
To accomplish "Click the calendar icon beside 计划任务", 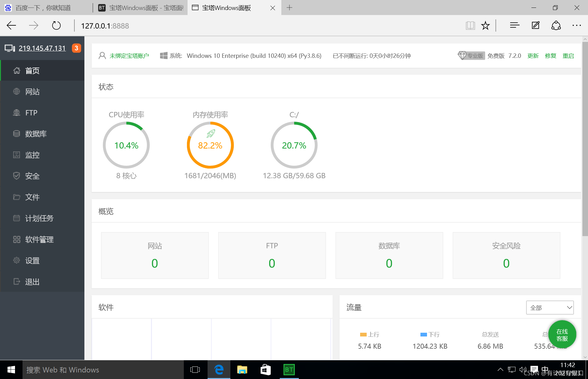I will coord(17,218).
